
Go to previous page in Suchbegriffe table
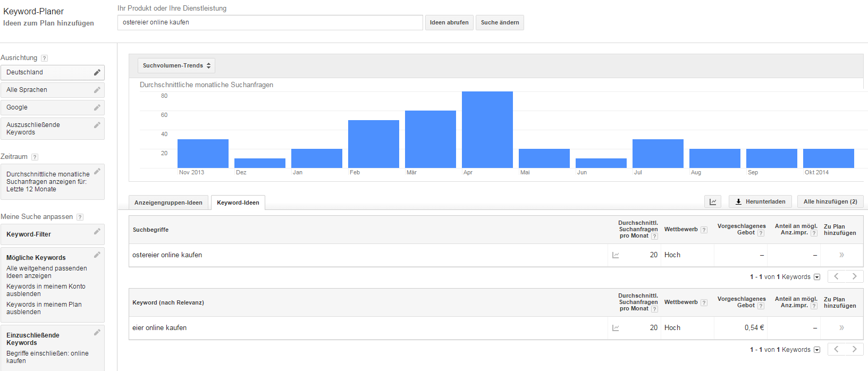836,276
